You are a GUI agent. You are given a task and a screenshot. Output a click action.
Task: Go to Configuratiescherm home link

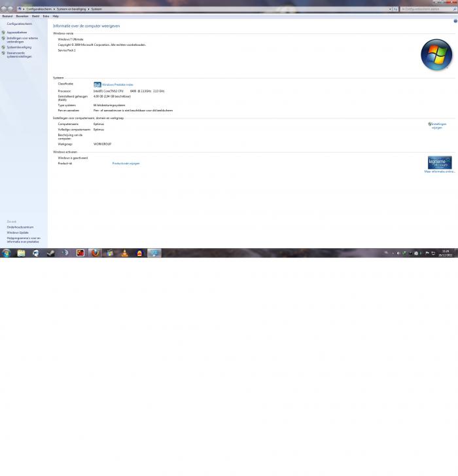point(20,24)
